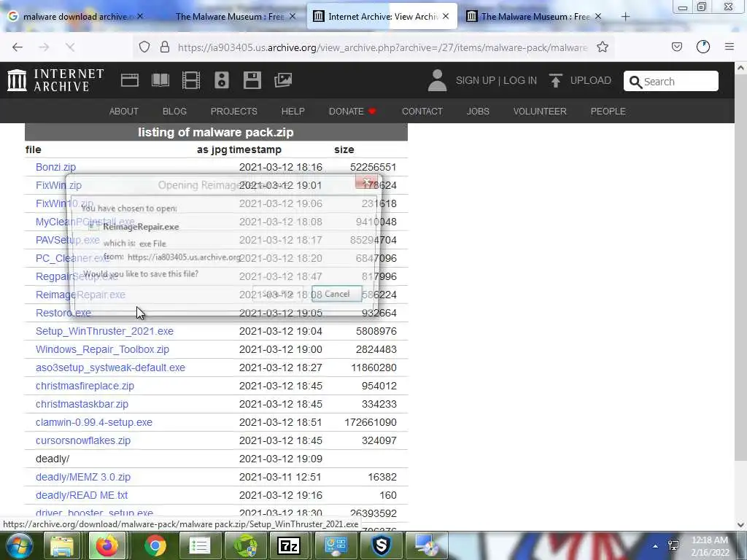This screenshot has height=560, width=747.
Task: Open the Video film icon
Action: click(x=191, y=80)
